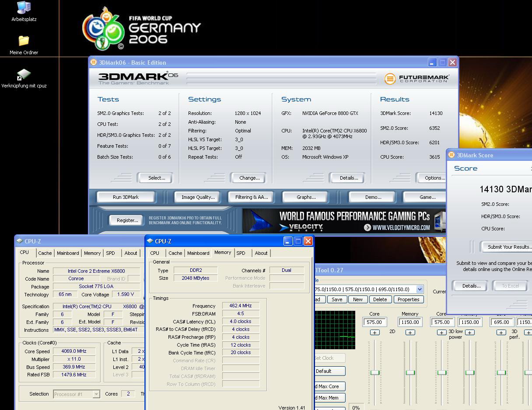Image resolution: width=532 pixels, height=410 pixels.
Task: Open the Mainboard tab in the front CPU-Z window
Action: click(198, 253)
